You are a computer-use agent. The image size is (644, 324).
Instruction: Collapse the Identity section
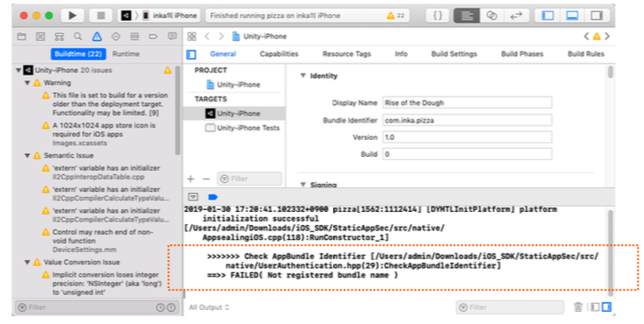(x=302, y=75)
